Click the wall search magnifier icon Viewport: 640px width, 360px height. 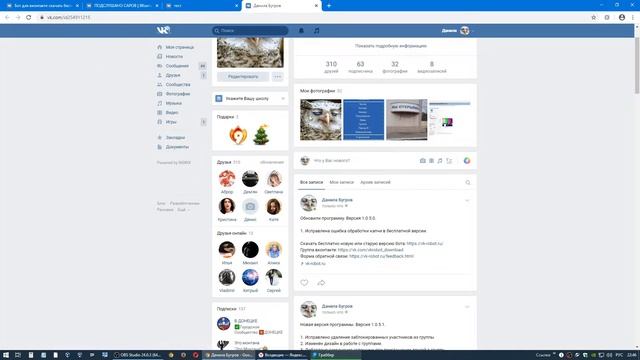point(468,182)
